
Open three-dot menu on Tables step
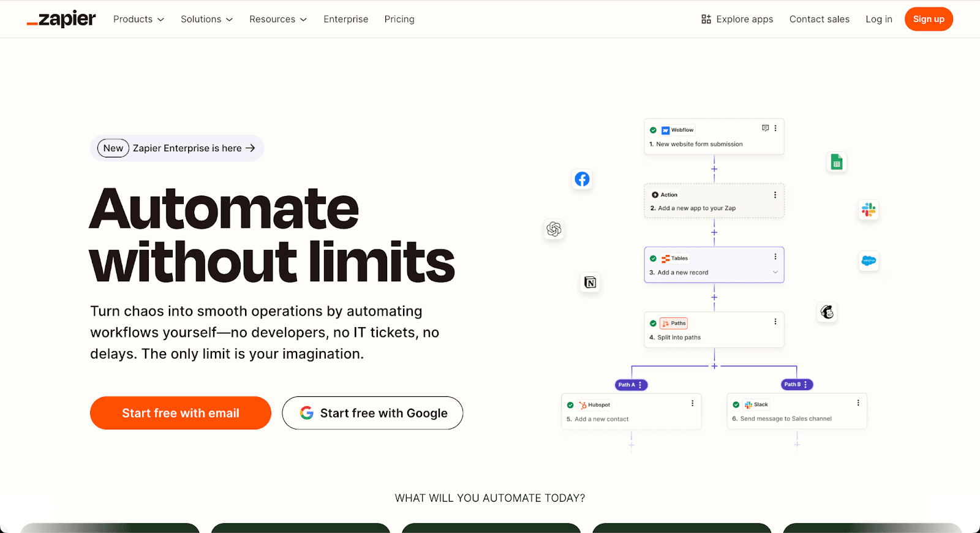tap(775, 257)
